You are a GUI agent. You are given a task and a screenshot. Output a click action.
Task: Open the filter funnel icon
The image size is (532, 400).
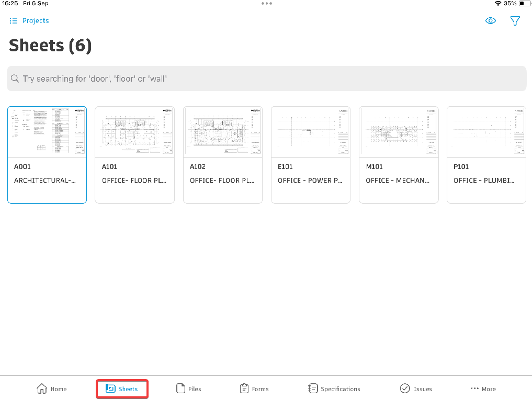pyautogui.click(x=515, y=21)
